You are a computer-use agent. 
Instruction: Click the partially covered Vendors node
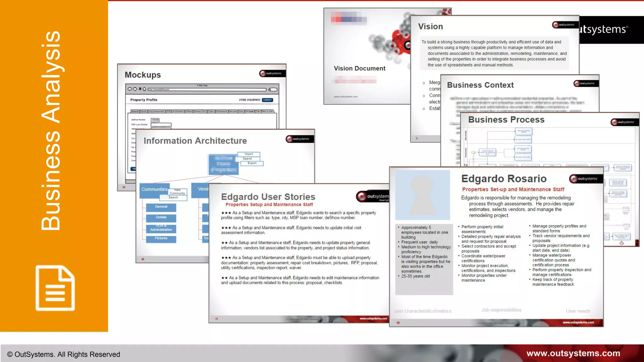pos(200,190)
